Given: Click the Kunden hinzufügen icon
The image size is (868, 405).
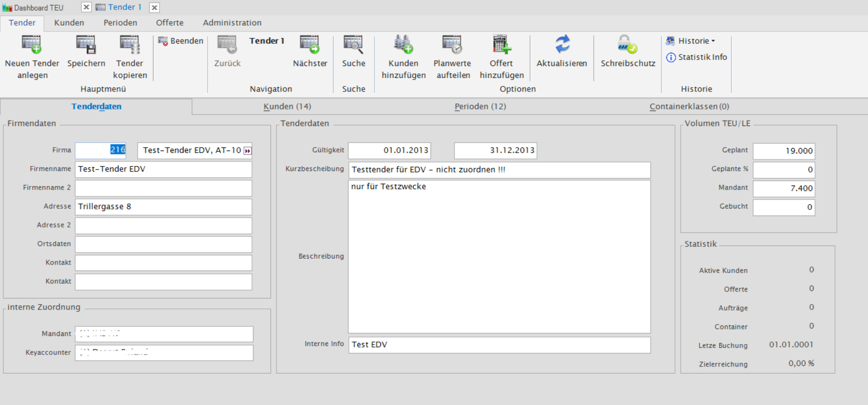Looking at the screenshot, I should pyautogui.click(x=403, y=45).
